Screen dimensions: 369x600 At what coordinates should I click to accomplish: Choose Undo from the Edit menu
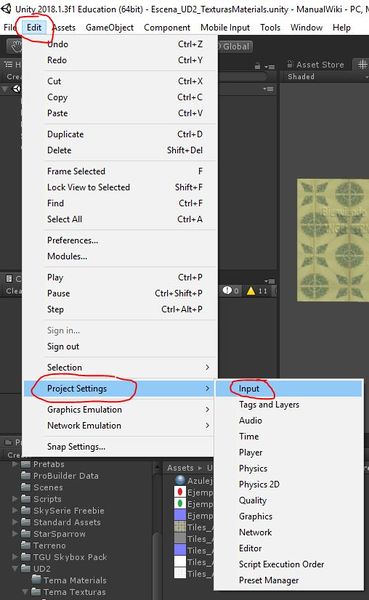pos(121,44)
